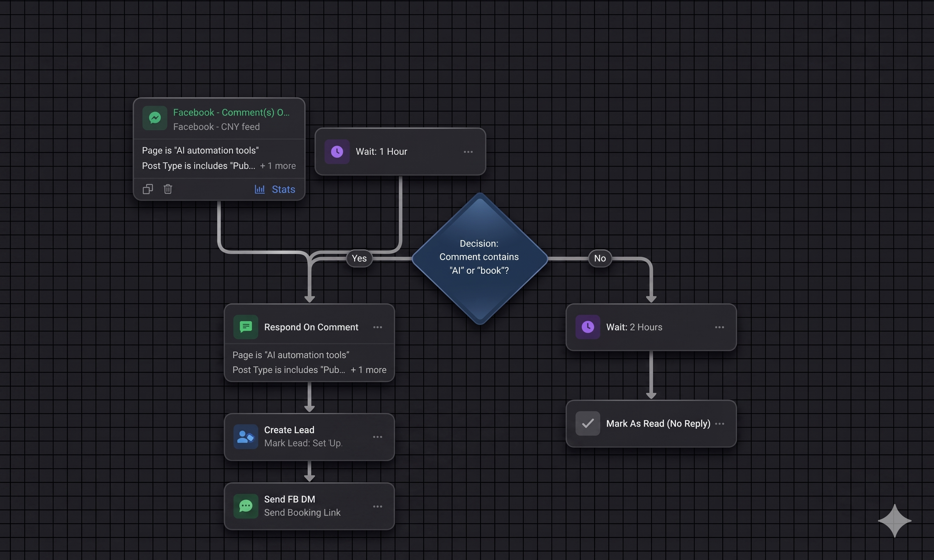This screenshot has width=934, height=560.
Task: Click the Wait 2 Hours clock icon
Action: pos(587,327)
